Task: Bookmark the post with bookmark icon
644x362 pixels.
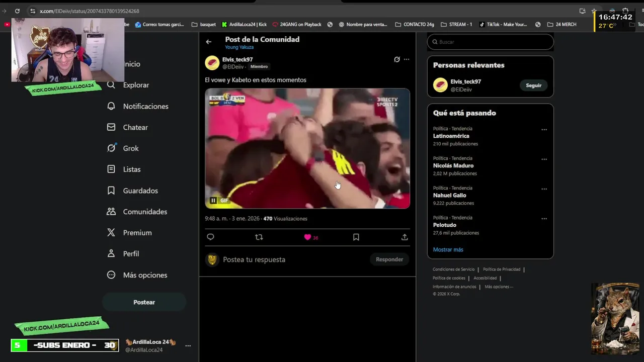Action: coord(356,237)
